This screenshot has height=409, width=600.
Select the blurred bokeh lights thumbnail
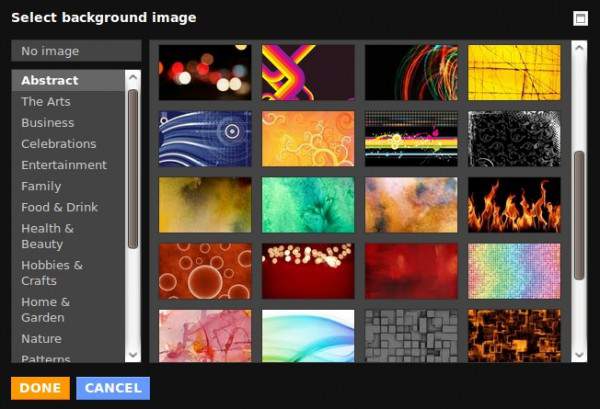point(205,72)
